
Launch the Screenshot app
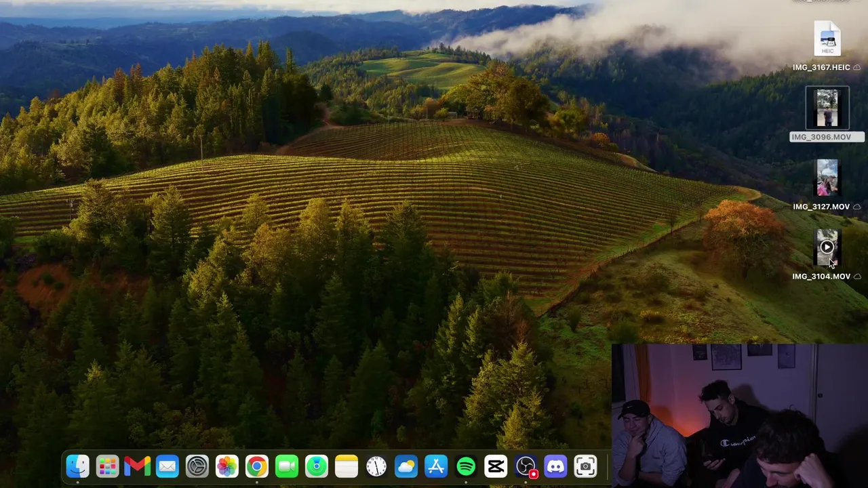coord(585,466)
